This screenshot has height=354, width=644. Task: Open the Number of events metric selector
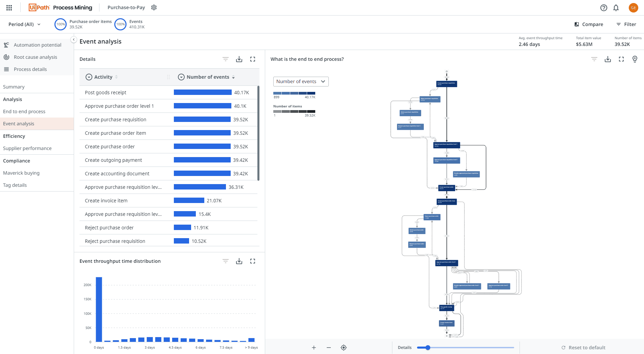300,81
